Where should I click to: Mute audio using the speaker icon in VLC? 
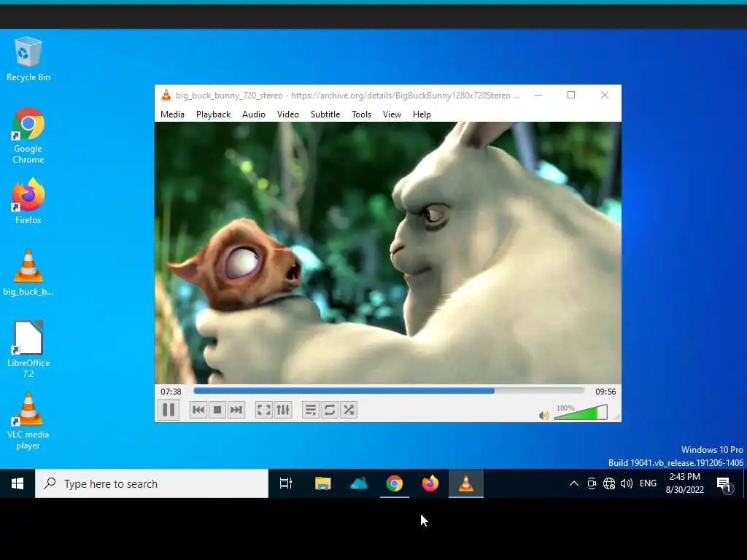tap(543, 416)
